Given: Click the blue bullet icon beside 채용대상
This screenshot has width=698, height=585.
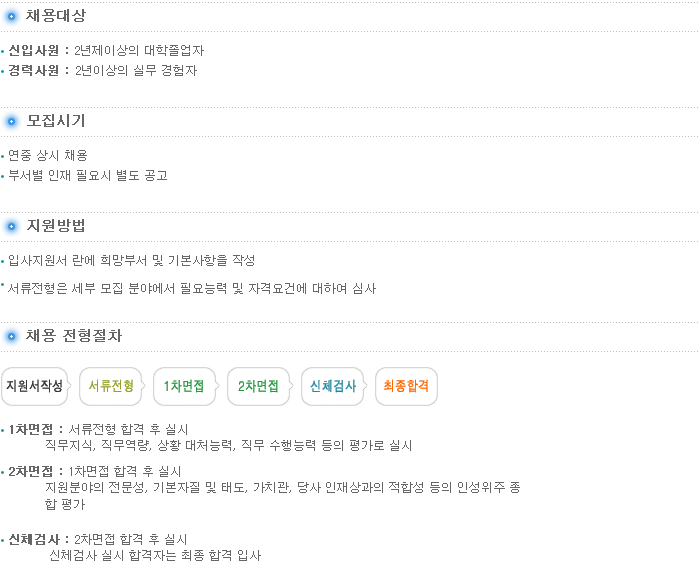Looking at the screenshot, I should tap(11, 17).
